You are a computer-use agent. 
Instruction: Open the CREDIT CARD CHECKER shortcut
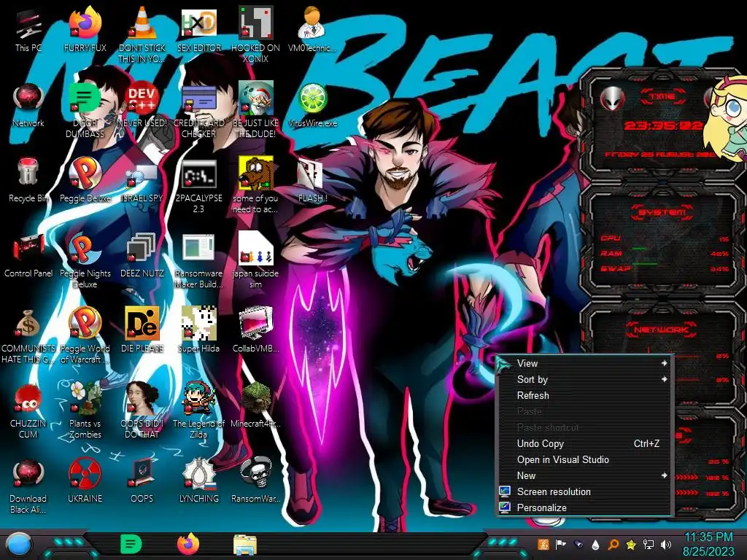pyautogui.click(x=198, y=99)
